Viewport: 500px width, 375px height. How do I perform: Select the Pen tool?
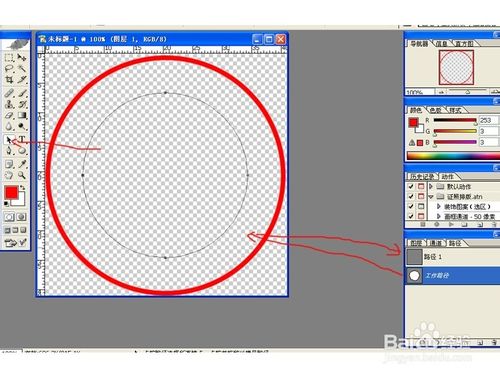coord(9,151)
